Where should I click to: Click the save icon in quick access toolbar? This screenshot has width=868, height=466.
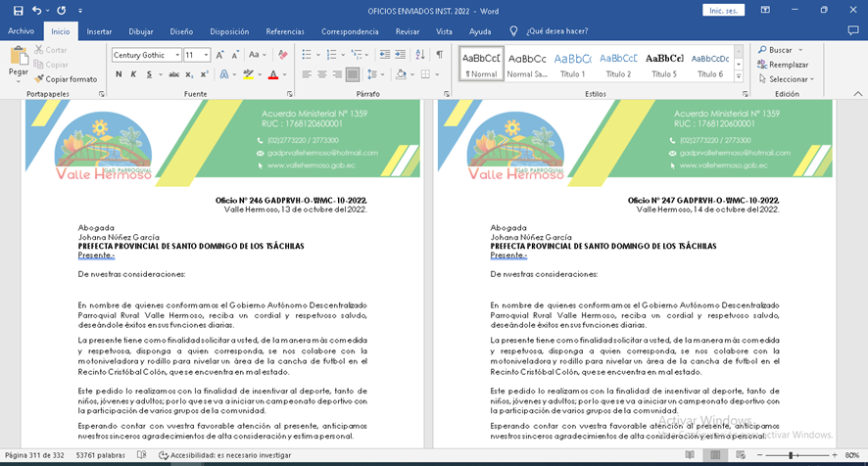(x=14, y=10)
